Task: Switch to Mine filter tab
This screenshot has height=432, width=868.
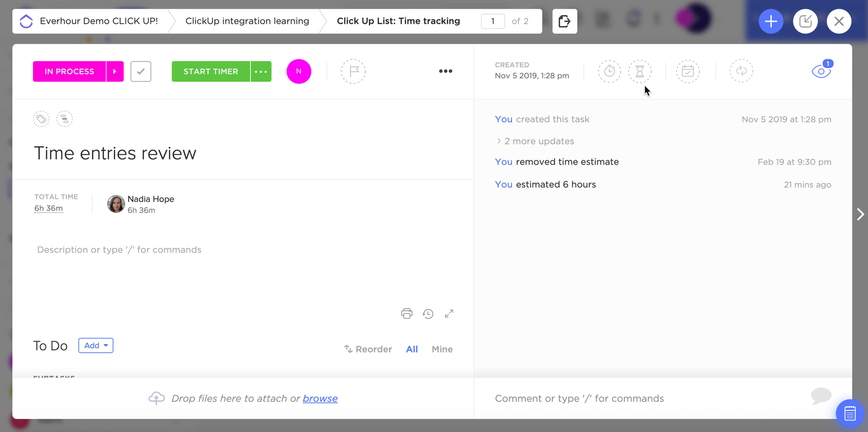Action: coord(442,349)
